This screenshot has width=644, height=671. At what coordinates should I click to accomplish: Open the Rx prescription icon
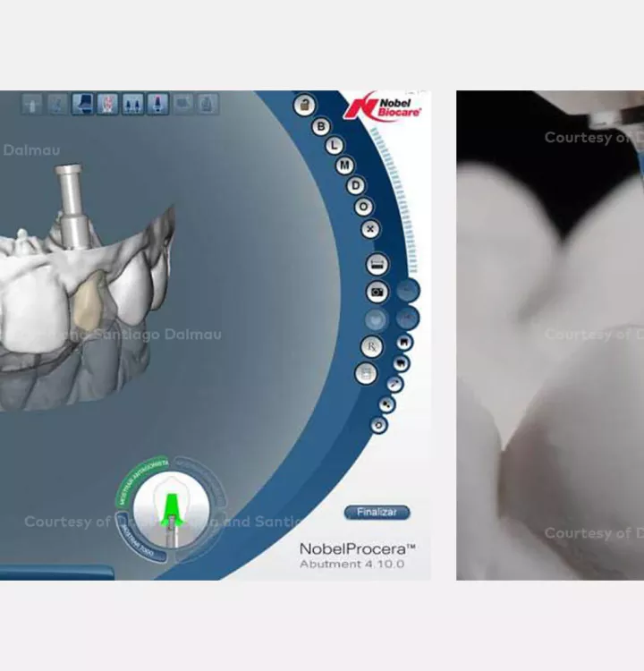pyautogui.click(x=372, y=346)
